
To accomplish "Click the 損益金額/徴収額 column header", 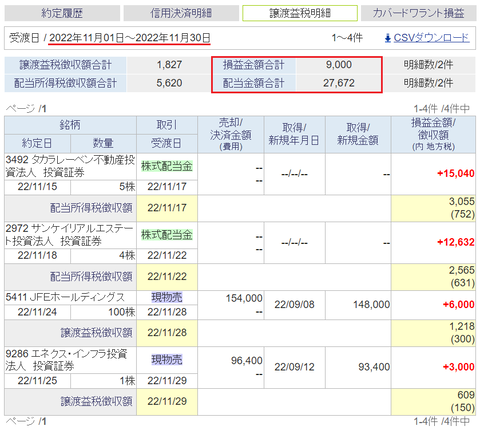I will [433, 134].
